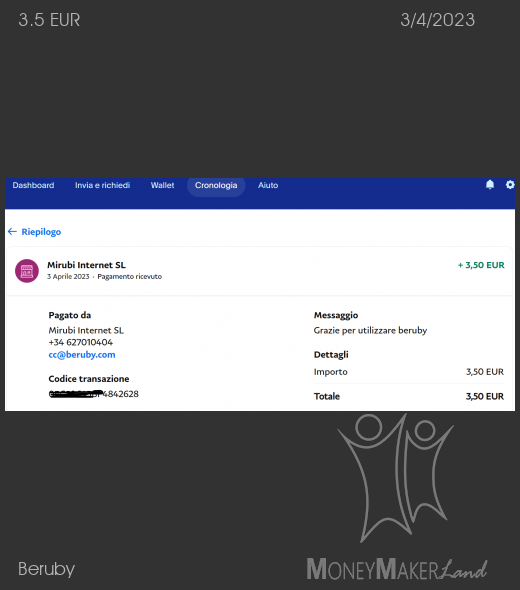The height and width of the screenshot is (590, 520).
Task: Click the Codice transazione heading
Action: 89,379
